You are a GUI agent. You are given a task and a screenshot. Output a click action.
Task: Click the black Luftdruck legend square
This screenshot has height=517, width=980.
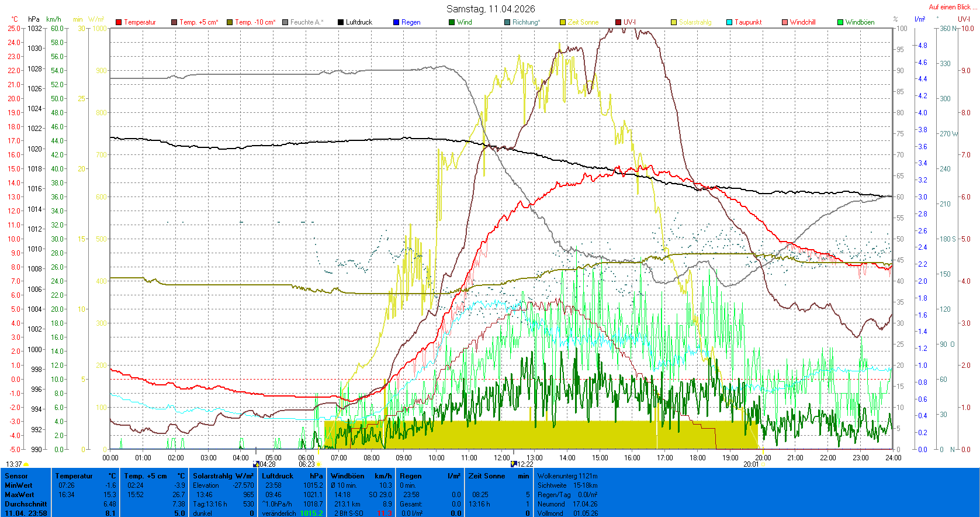[x=341, y=22]
